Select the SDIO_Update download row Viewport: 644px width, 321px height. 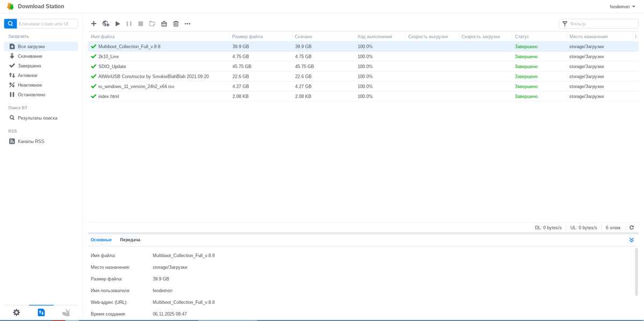[x=112, y=66]
